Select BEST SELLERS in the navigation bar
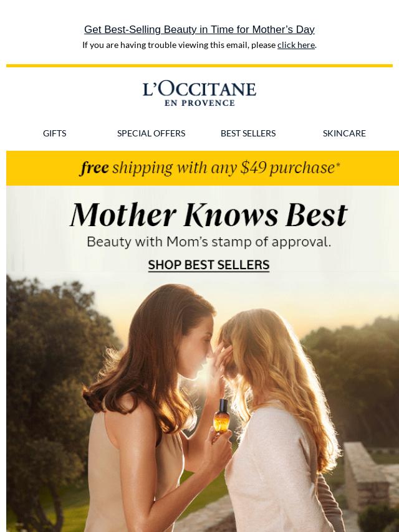The width and height of the screenshot is (399, 532). (x=248, y=133)
